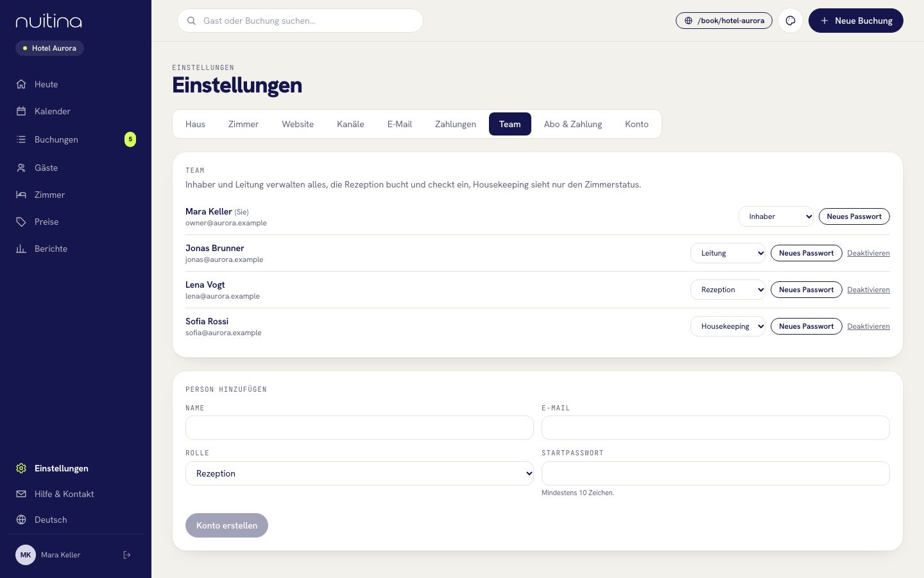Click the Deutsch globe icon
Screen dimensions: 924x578
(21, 520)
